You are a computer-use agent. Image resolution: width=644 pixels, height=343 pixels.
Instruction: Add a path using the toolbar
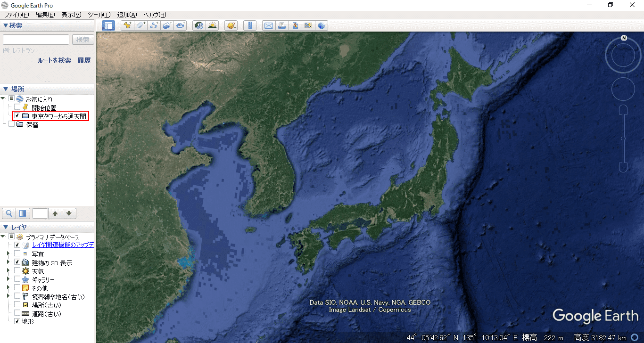click(154, 25)
